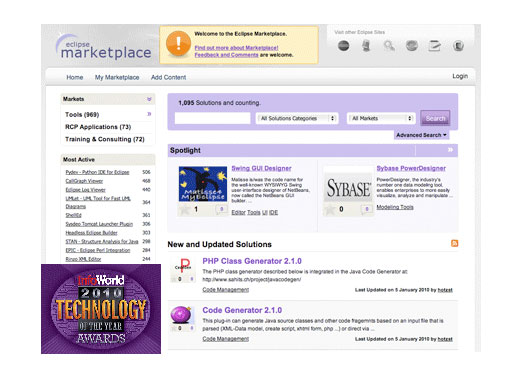Open the second Eclipse site icon
This screenshot has height=378, width=522.
click(x=366, y=46)
